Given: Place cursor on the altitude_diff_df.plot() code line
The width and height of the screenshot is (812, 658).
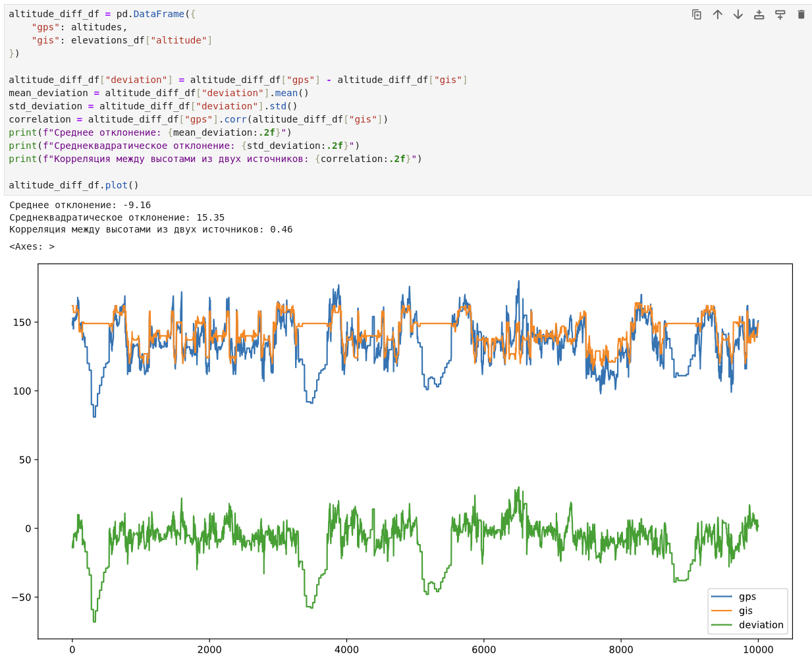Looking at the screenshot, I should (x=74, y=185).
